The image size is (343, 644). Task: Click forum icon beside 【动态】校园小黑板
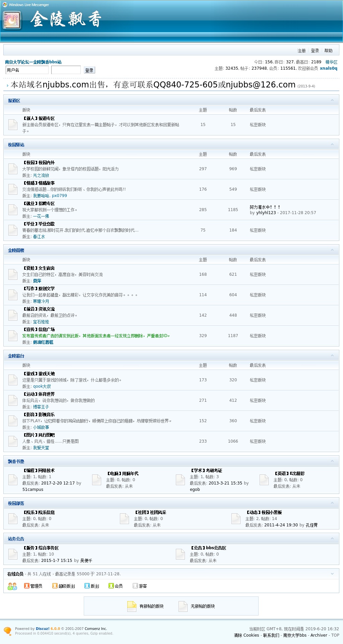tap(236, 519)
